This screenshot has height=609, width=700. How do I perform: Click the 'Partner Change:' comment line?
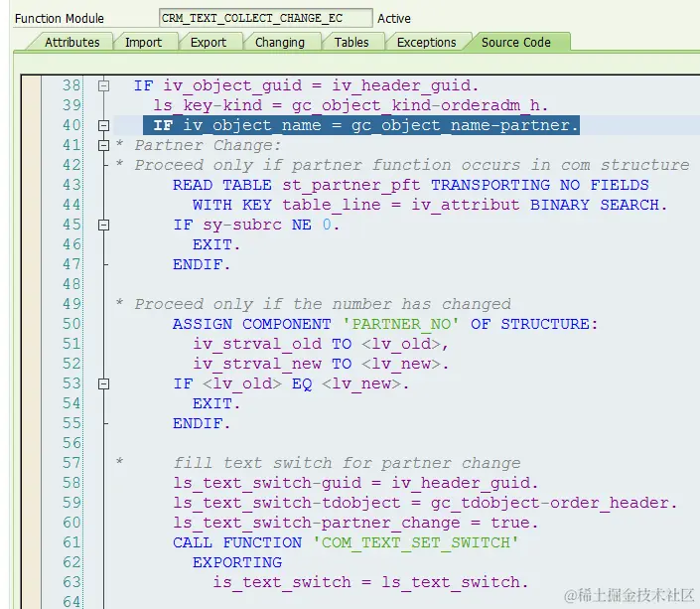tap(208, 145)
